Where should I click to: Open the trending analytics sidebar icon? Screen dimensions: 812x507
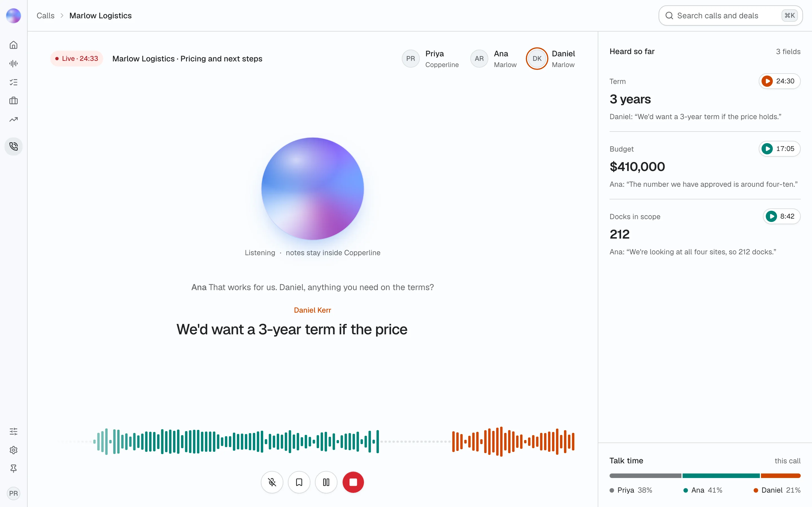(14, 119)
